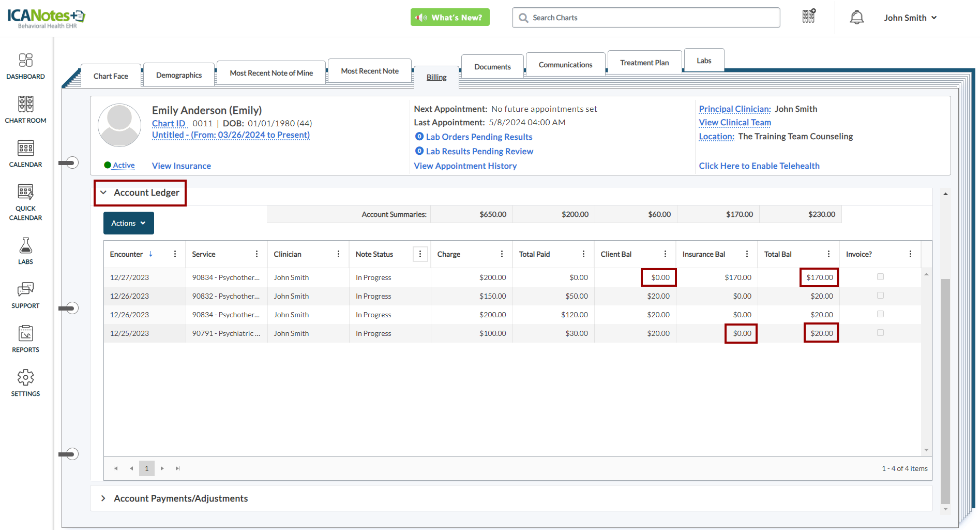Open the Actions dropdown button
980x530 pixels.
[x=128, y=223]
